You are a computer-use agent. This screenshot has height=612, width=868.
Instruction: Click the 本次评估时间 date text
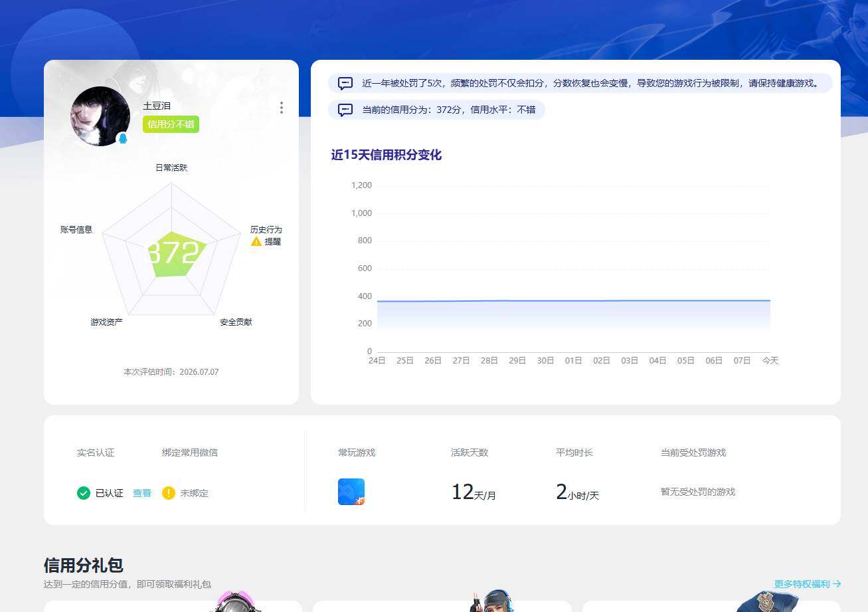click(x=171, y=372)
